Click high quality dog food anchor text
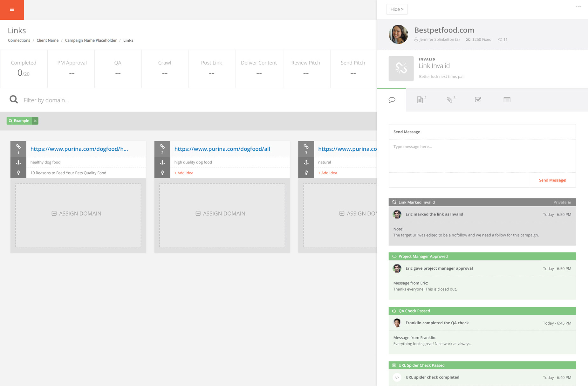 click(193, 162)
